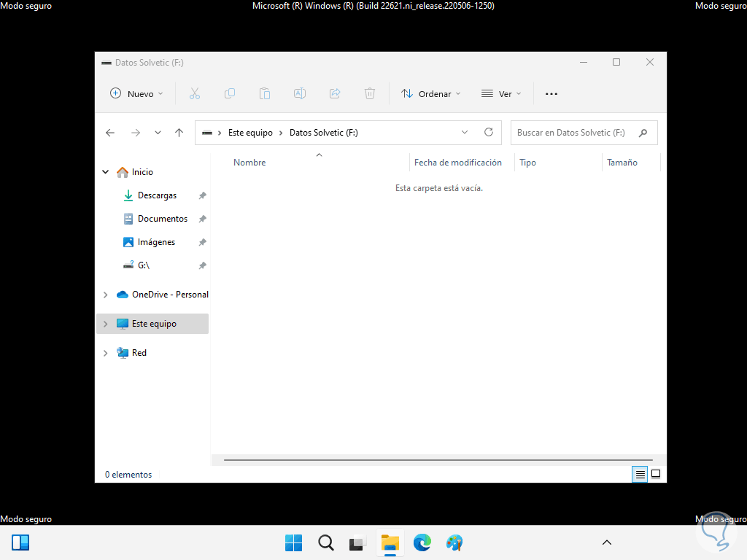Screen dimensions: 747x560
Task: Click the Delete trash icon
Action: (370, 94)
